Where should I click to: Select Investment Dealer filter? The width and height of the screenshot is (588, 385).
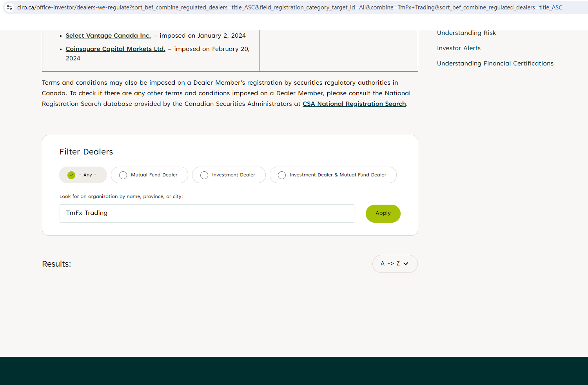tap(229, 175)
